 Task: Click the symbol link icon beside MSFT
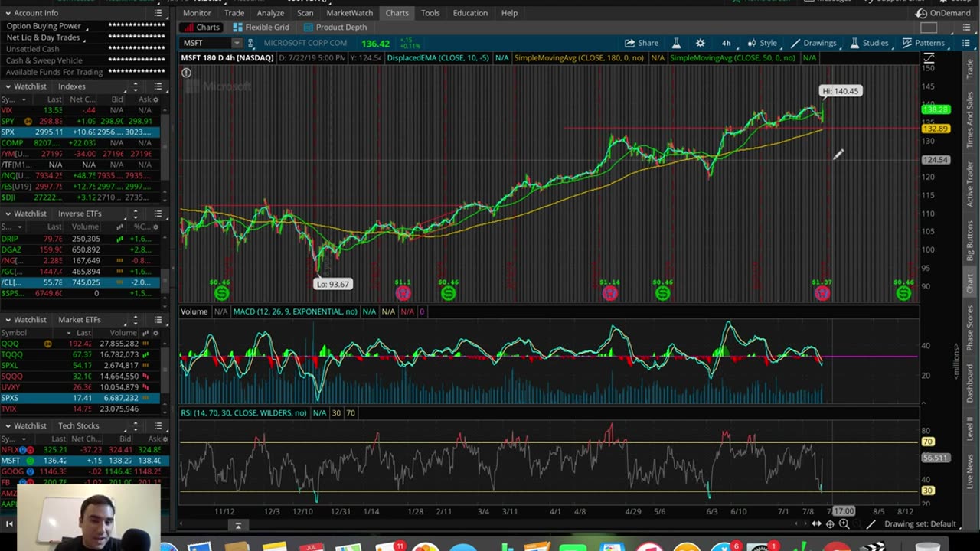[250, 43]
